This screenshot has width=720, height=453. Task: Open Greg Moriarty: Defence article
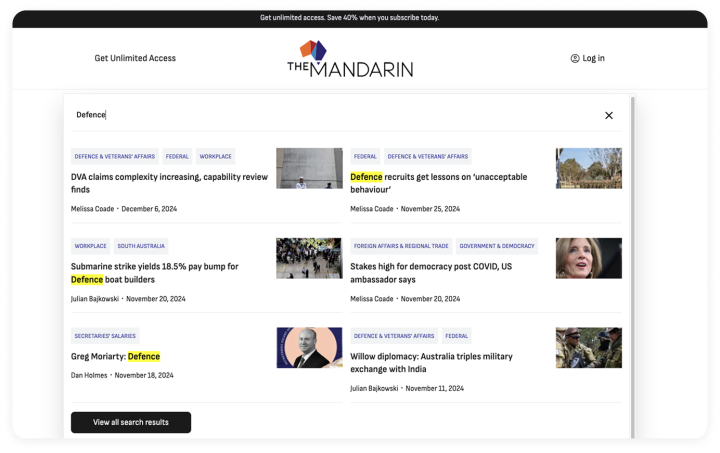115,356
